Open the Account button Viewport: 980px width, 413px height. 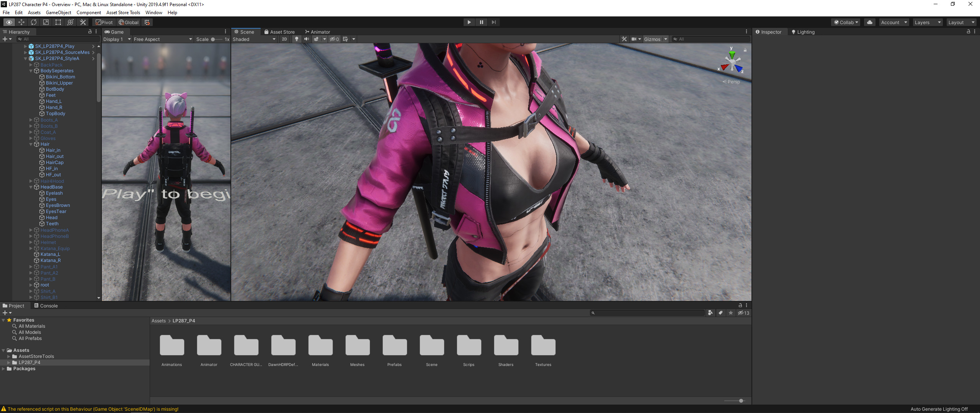pos(894,22)
